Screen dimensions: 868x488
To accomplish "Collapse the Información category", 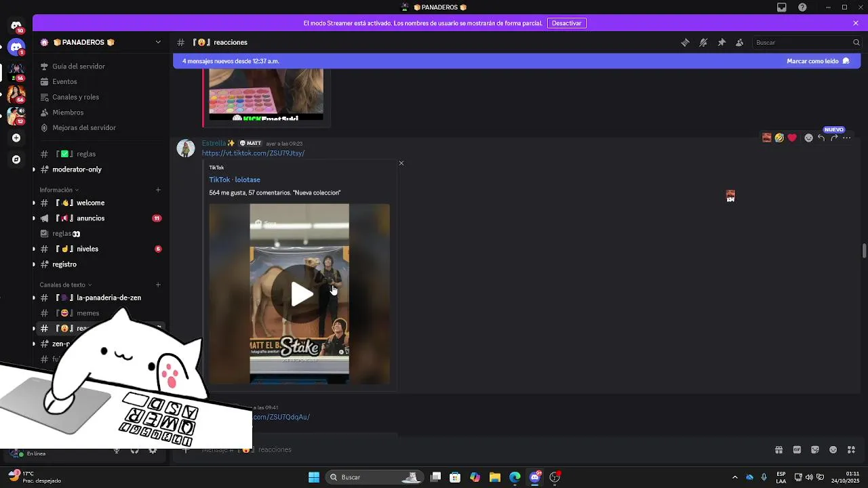I will [59, 190].
